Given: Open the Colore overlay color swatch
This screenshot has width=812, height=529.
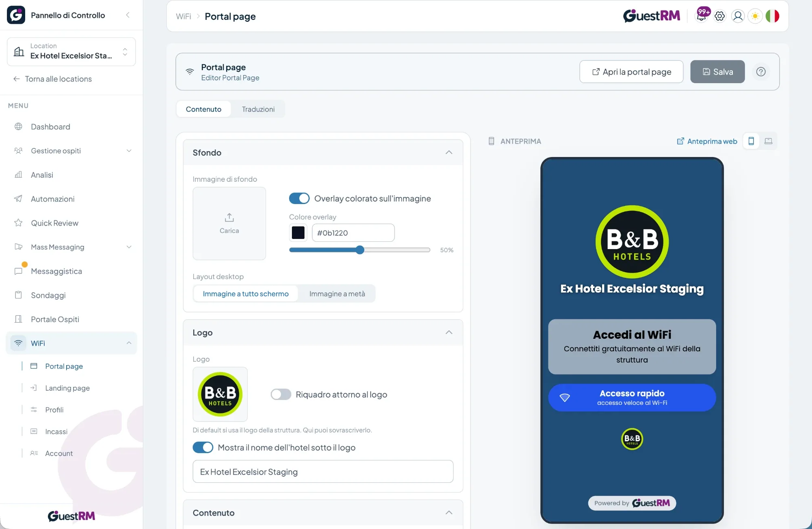Looking at the screenshot, I should click(298, 233).
